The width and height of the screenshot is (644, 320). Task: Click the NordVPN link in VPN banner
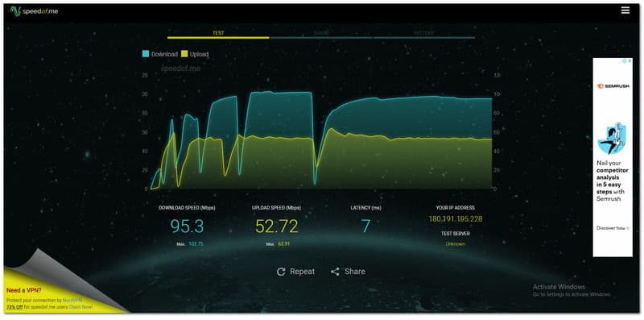(x=72, y=301)
